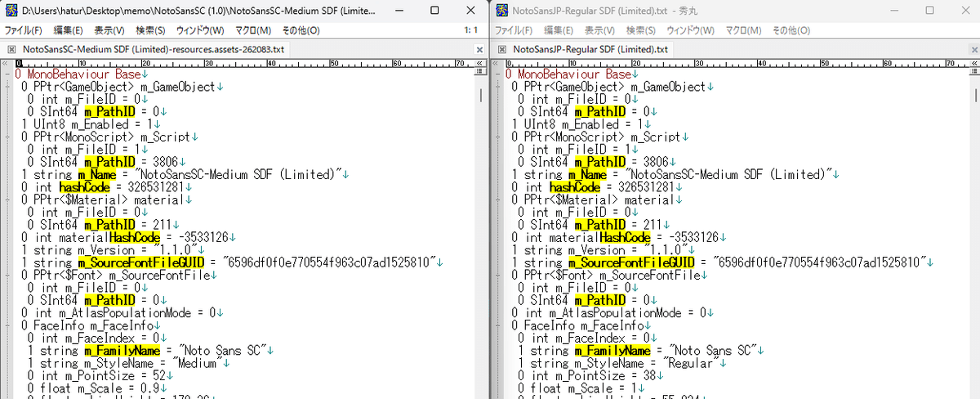Open その他(O) menu in NotoSansJP window
Image resolution: width=980 pixels, height=399 pixels.
click(x=791, y=30)
